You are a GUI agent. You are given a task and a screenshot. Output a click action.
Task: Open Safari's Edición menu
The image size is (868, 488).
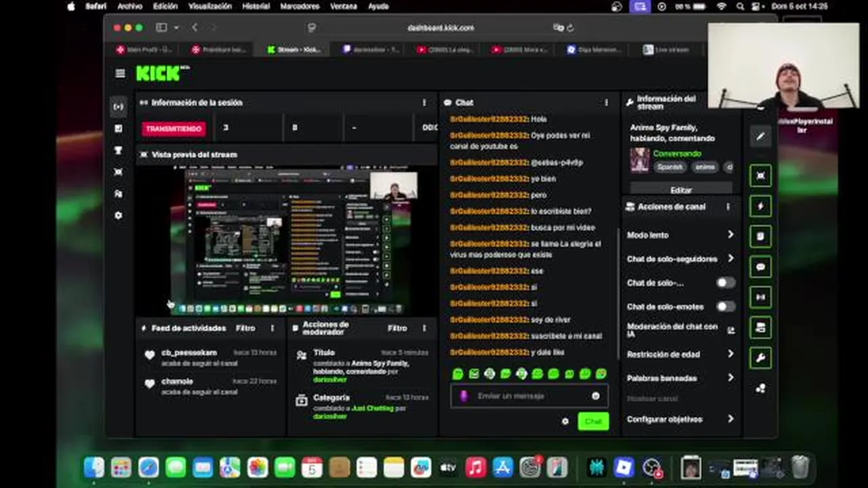click(165, 6)
